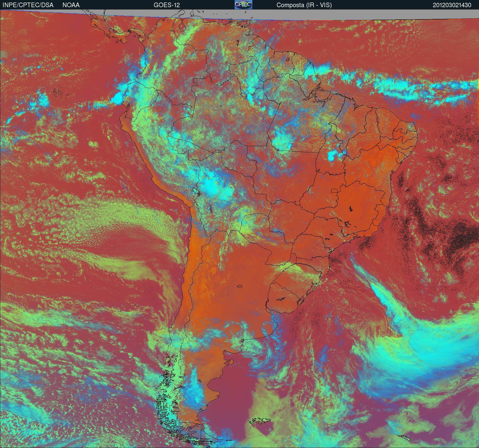Click the Composta (IR - VIS) title
Image resolution: width=479 pixels, height=448 pixels.
click(x=304, y=5)
